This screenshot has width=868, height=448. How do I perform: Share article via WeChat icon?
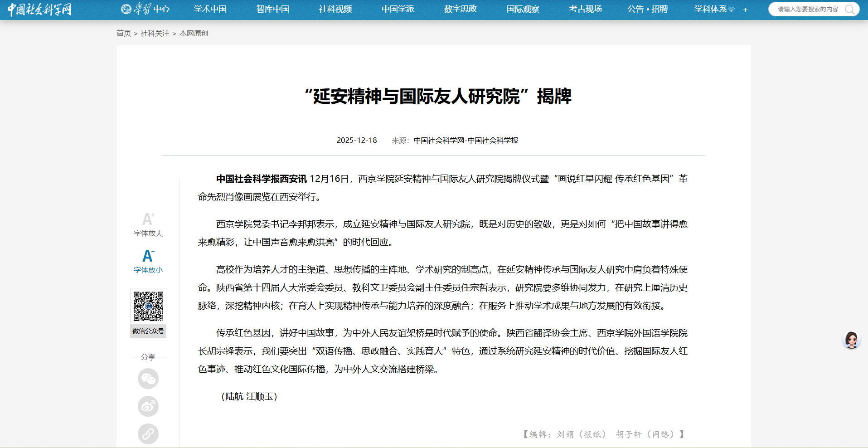point(148,379)
